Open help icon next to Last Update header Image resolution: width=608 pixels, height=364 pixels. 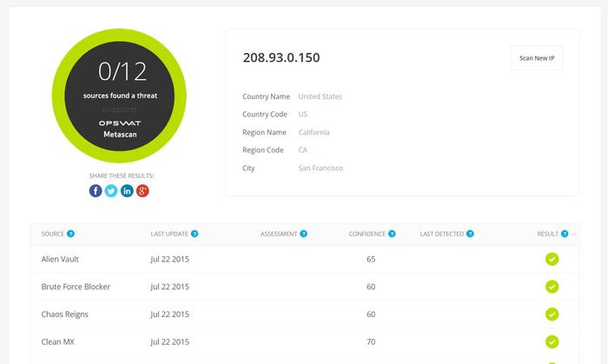click(195, 234)
